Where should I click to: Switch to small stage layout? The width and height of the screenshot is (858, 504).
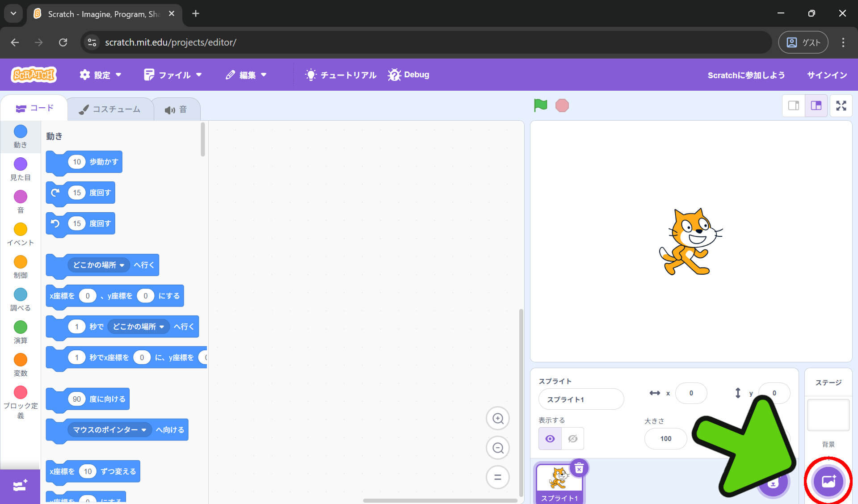click(794, 105)
